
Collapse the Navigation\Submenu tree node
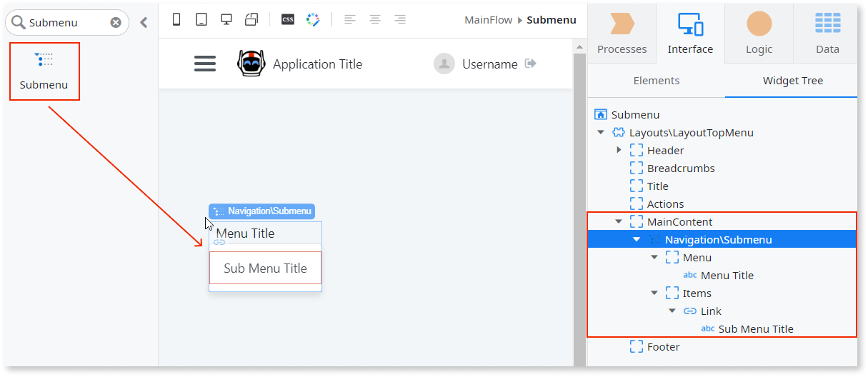pos(637,240)
